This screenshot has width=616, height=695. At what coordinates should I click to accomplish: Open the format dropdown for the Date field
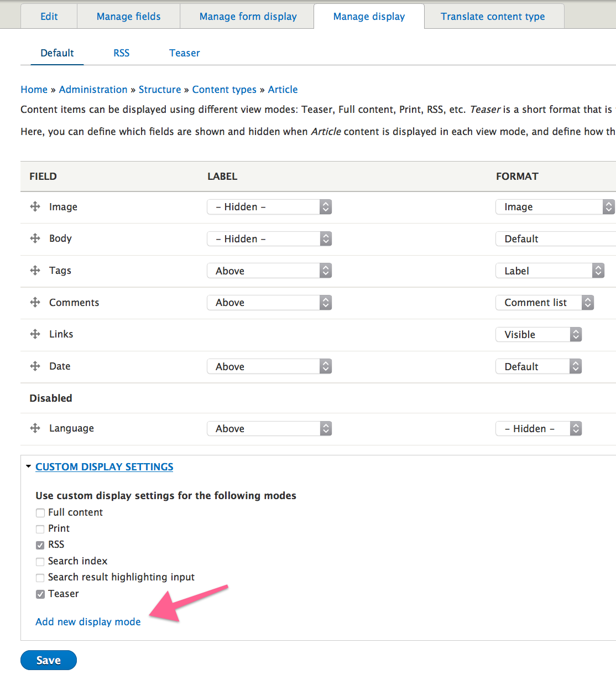(538, 366)
